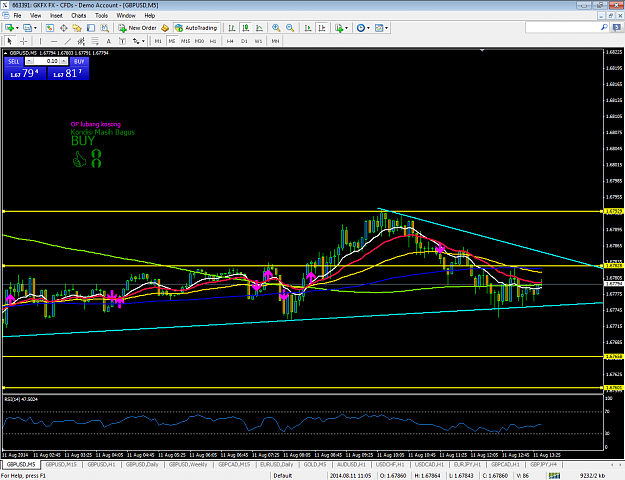Toggle the Terminal panel icon

click(91, 28)
